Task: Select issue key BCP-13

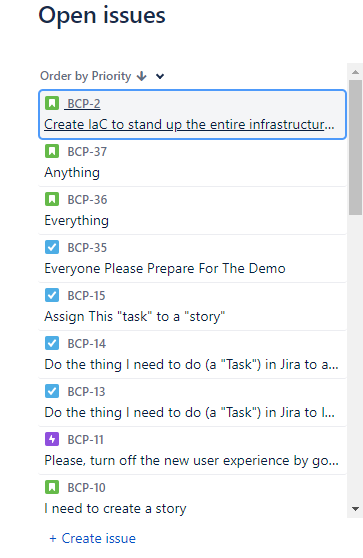Action: point(86,392)
